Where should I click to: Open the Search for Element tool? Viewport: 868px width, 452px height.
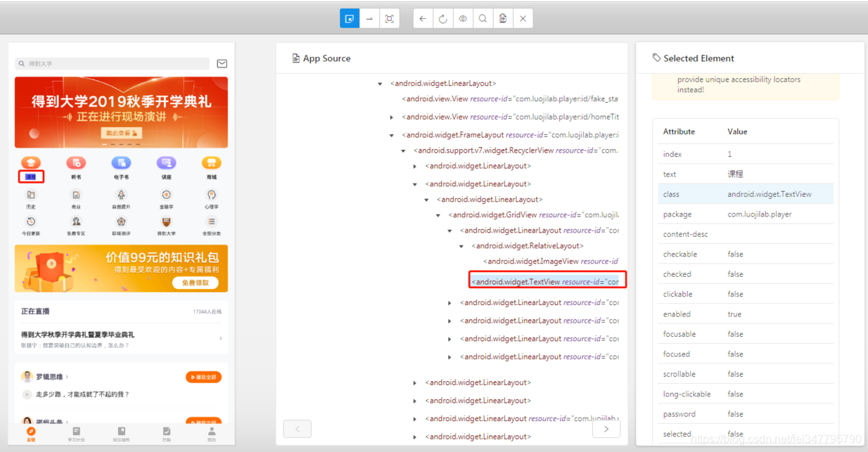tap(483, 19)
